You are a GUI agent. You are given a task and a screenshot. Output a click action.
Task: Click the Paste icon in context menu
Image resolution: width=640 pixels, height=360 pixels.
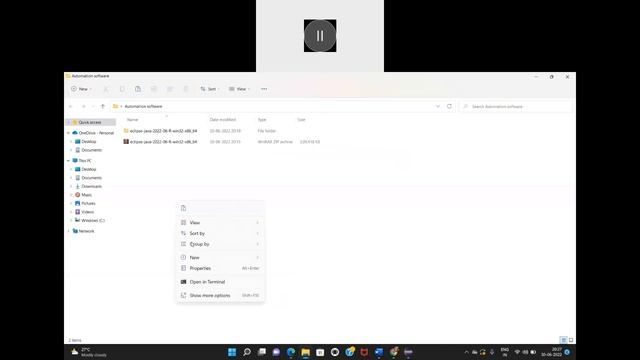[184, 209]
